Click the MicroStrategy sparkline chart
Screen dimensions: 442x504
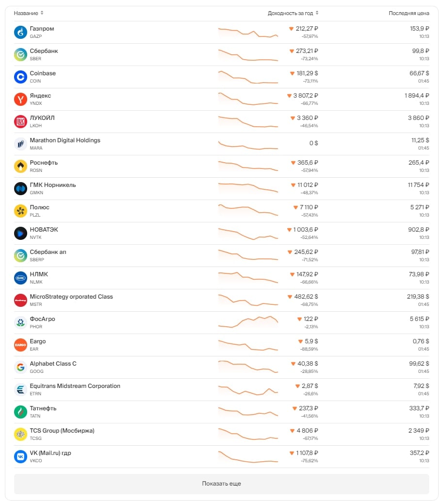coord(248,300)
